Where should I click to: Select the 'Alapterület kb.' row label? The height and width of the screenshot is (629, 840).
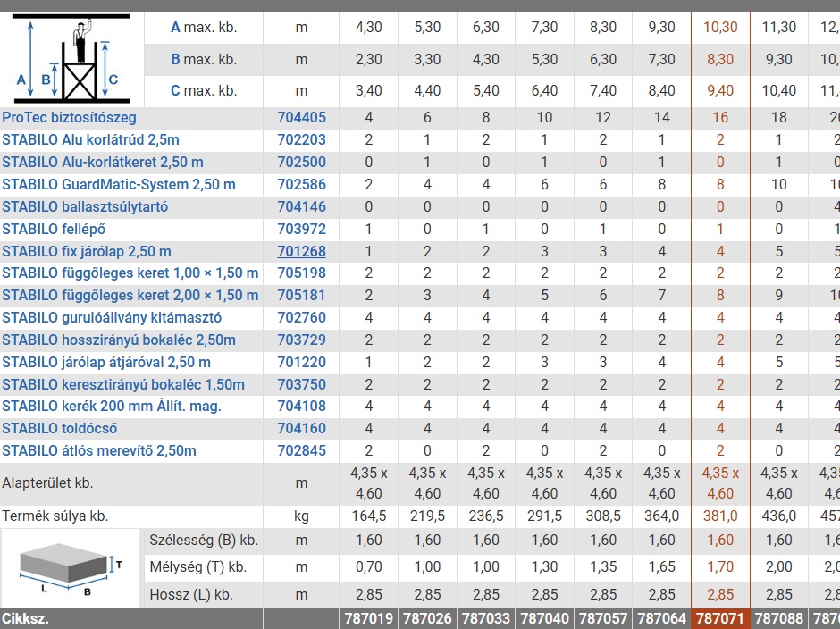click(x=47, y=483)
